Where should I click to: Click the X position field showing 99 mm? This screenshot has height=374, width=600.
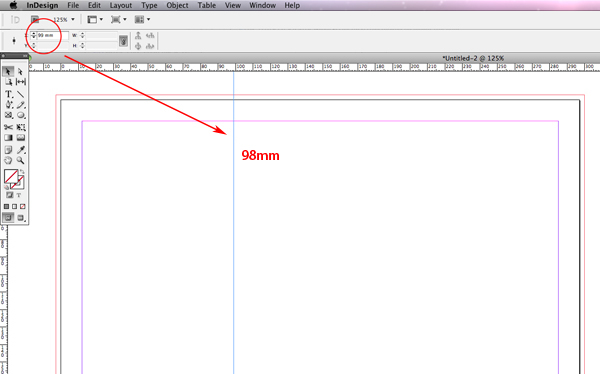(x=52, y=35)
